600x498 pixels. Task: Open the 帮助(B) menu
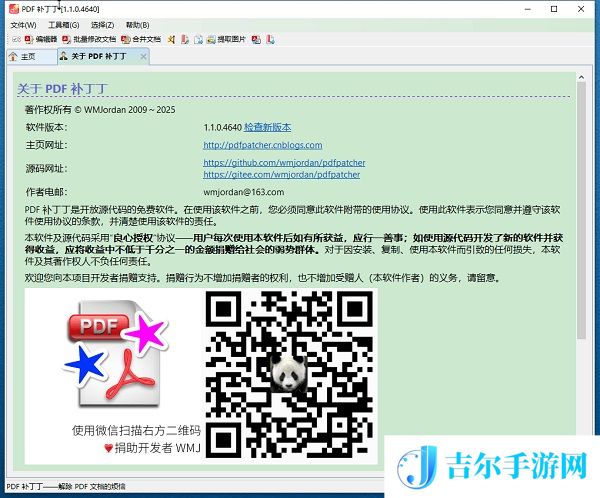click(x=137, y=25)
